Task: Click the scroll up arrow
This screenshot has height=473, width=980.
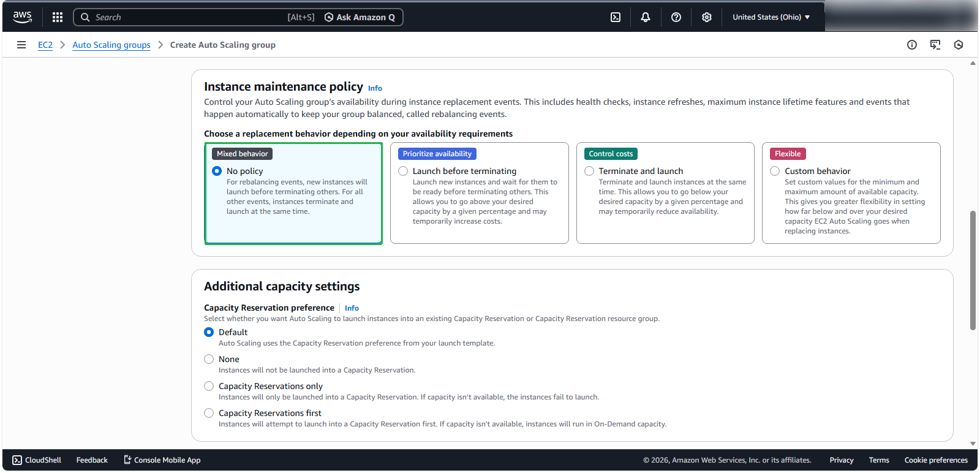Action: (973, 63)
